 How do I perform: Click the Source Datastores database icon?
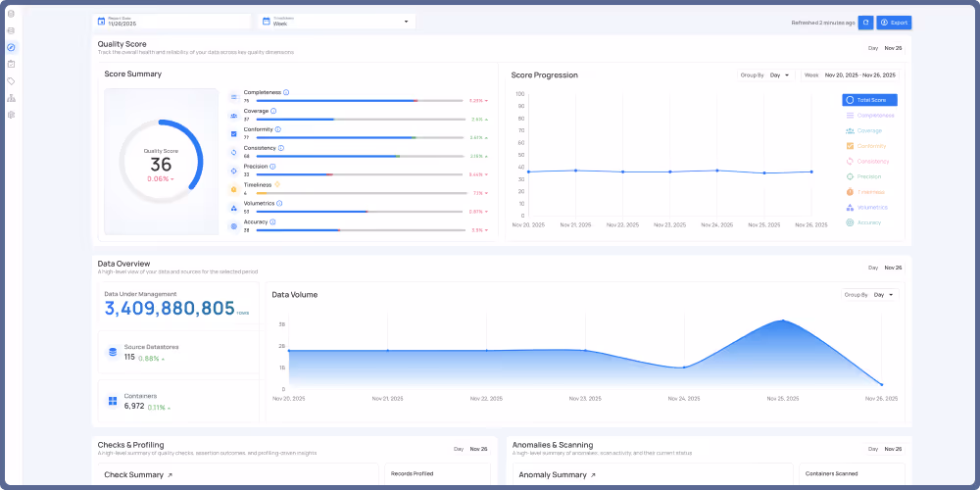tap(113, 353)
